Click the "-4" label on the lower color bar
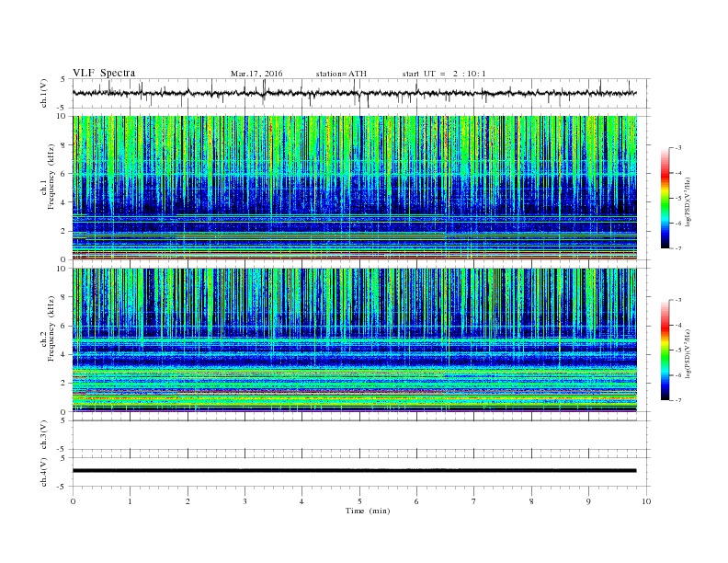 [x=677, y=325]
